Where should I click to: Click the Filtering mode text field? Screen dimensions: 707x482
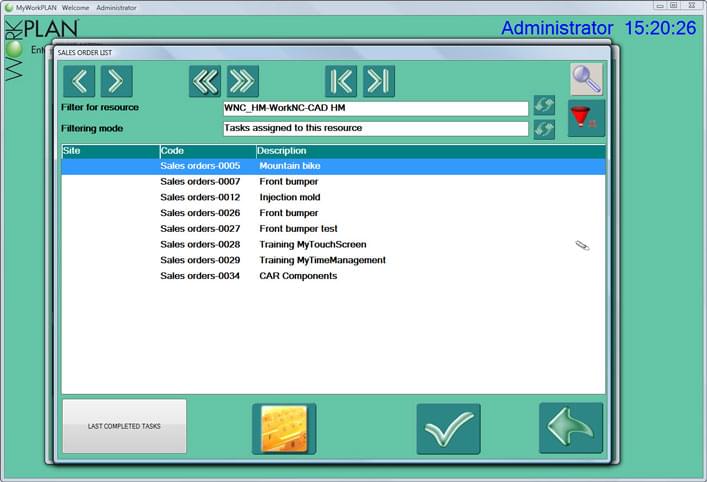(x=375, y=129)
